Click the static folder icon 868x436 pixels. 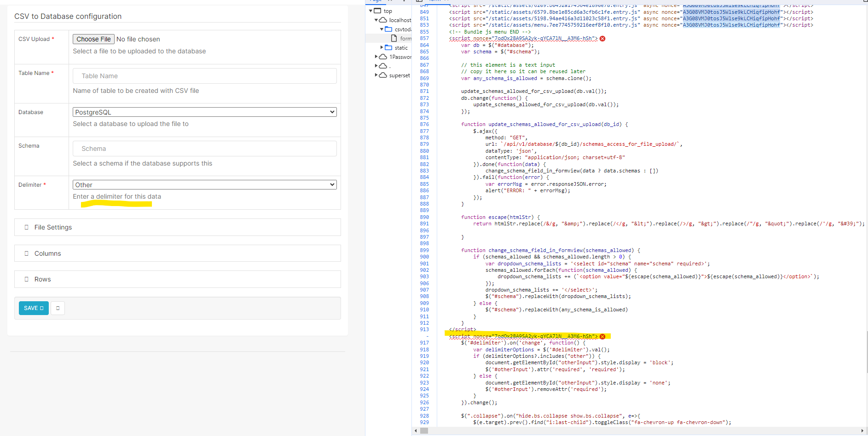(388, 48)
